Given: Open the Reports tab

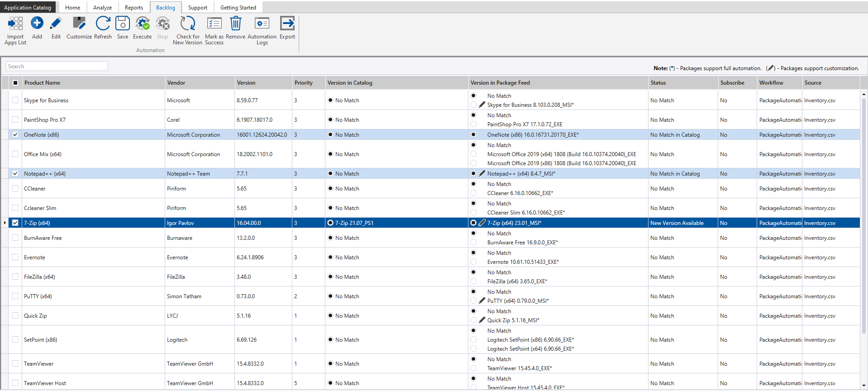Looking at the screenshot, I should [134, 8].
